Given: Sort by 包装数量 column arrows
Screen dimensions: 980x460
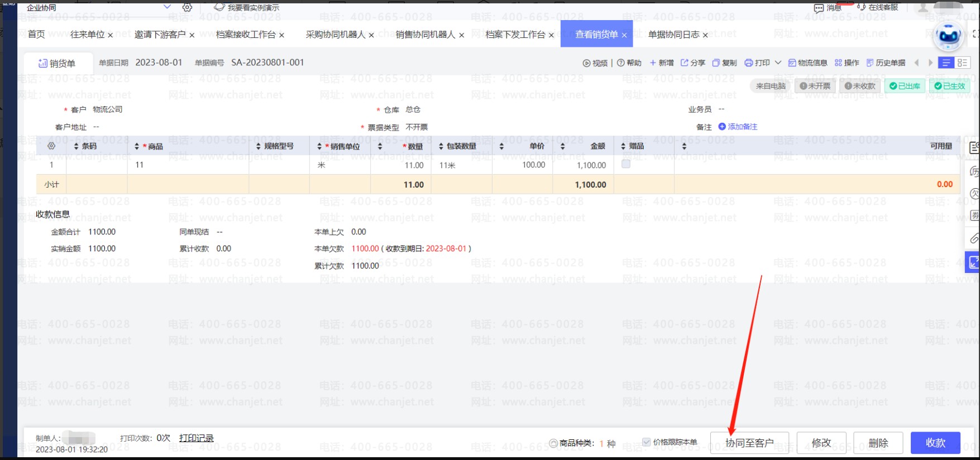Looking at the screenshot, I should click(x=441, y=146).
